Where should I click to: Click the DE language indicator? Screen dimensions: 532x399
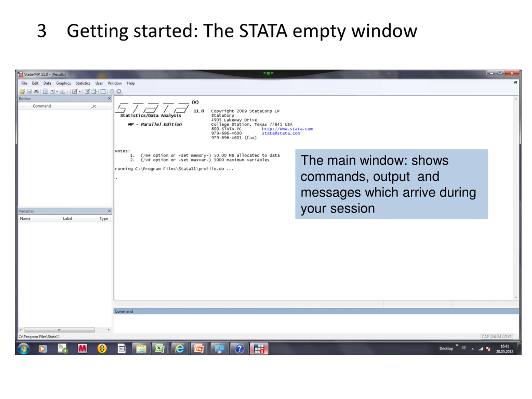[464, 348]
